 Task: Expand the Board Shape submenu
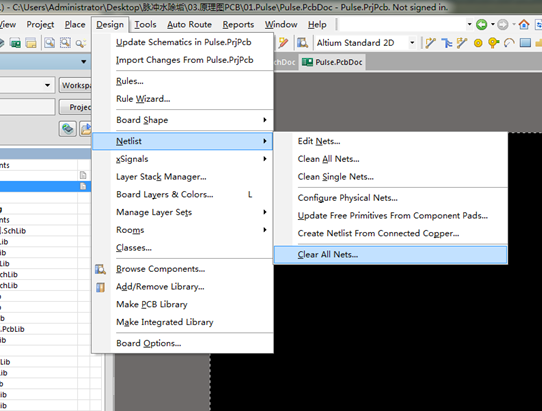click(264, 120)
